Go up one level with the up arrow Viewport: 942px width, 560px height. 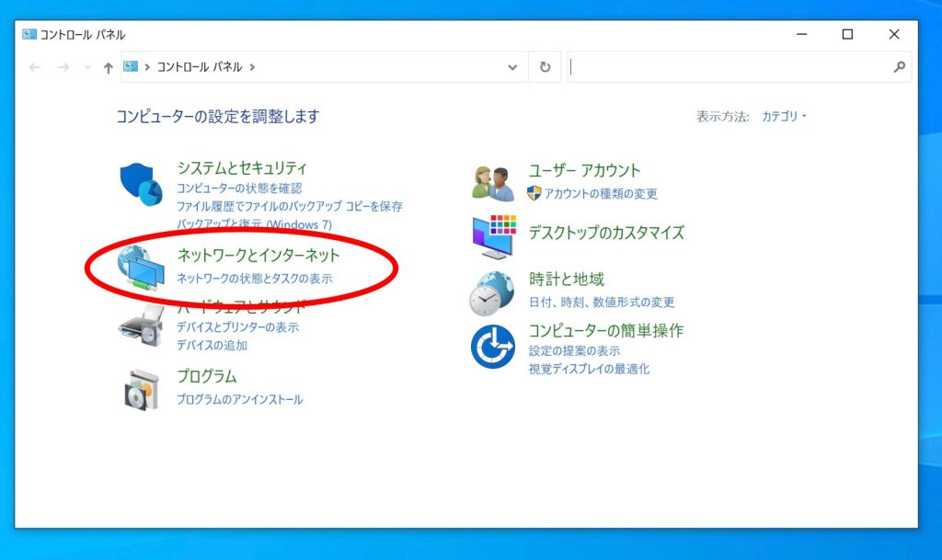pos(109,67)
